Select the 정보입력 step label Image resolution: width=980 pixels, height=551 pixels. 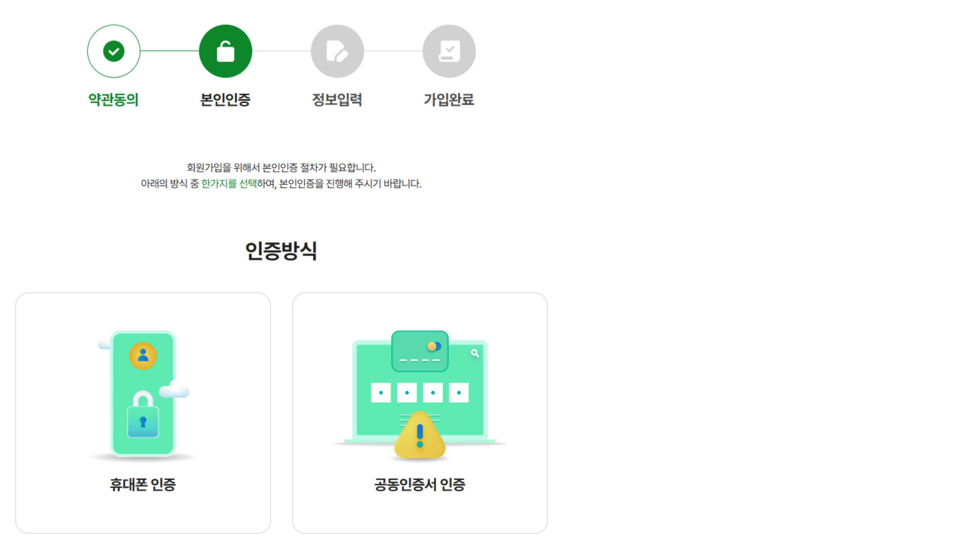point(337,100)
